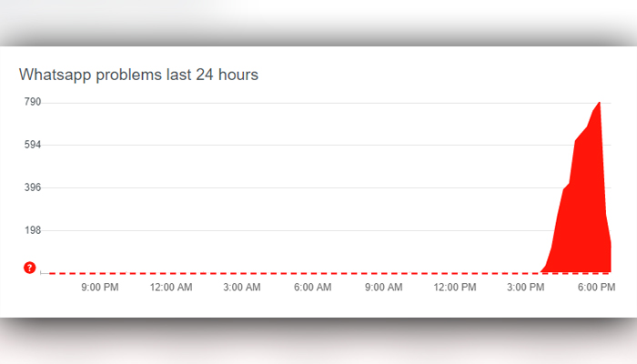Click the peak of the red outage spike
Image resolution: width=637 pixels, height=364 pixels.
coord(599,103)
